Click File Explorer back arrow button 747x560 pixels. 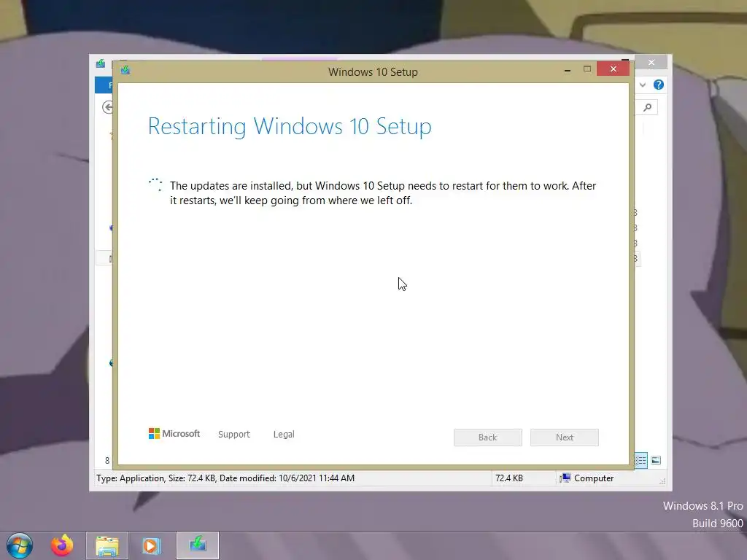(108, 107)
